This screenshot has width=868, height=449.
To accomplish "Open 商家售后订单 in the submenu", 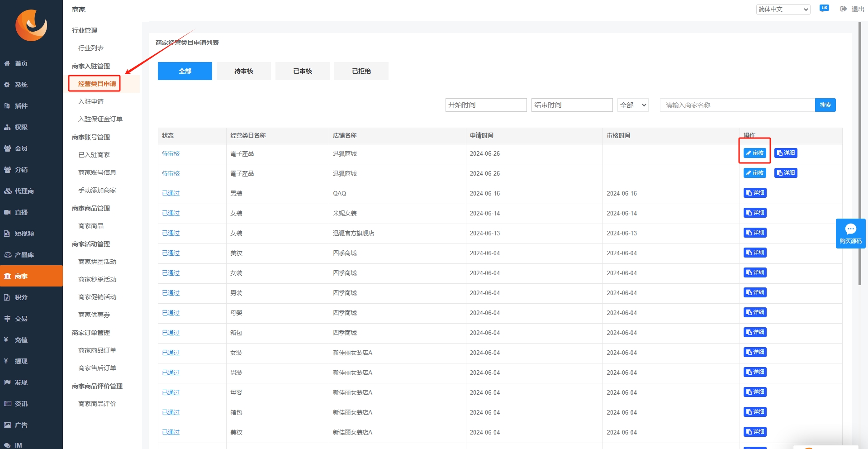I will 97,368.
